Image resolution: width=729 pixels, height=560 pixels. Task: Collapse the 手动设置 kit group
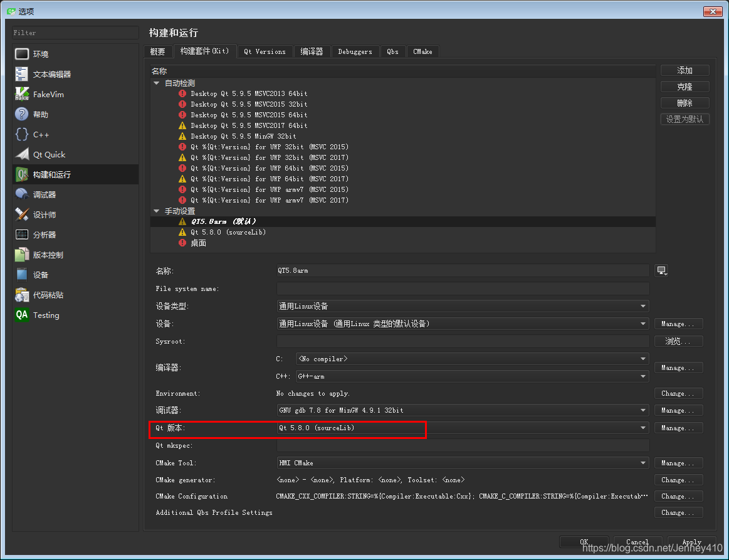156,211
